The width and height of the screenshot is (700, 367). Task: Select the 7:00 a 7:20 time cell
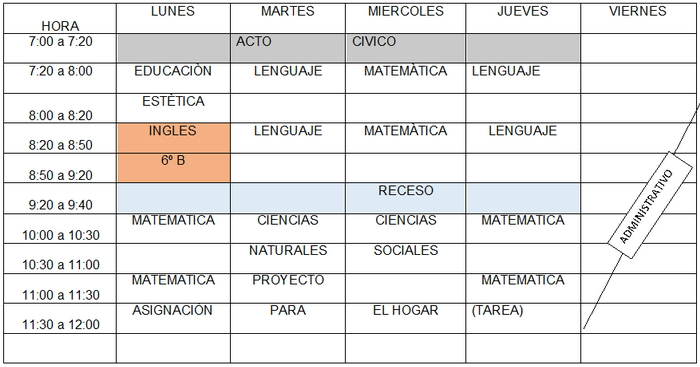60,48
